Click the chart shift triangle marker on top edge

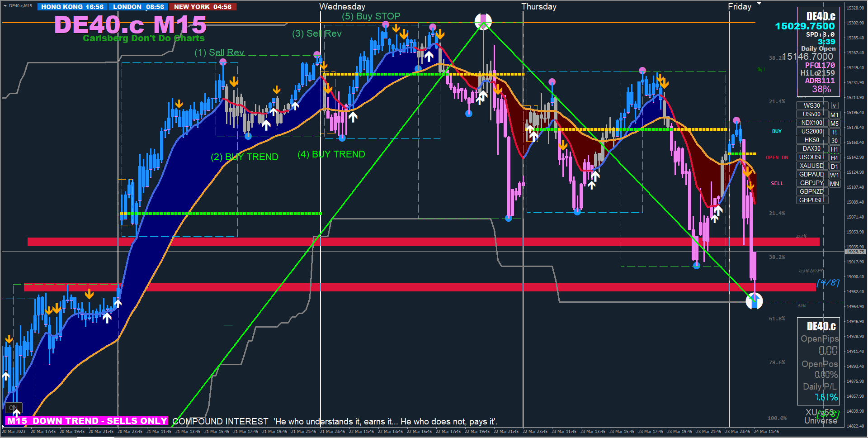759,3
